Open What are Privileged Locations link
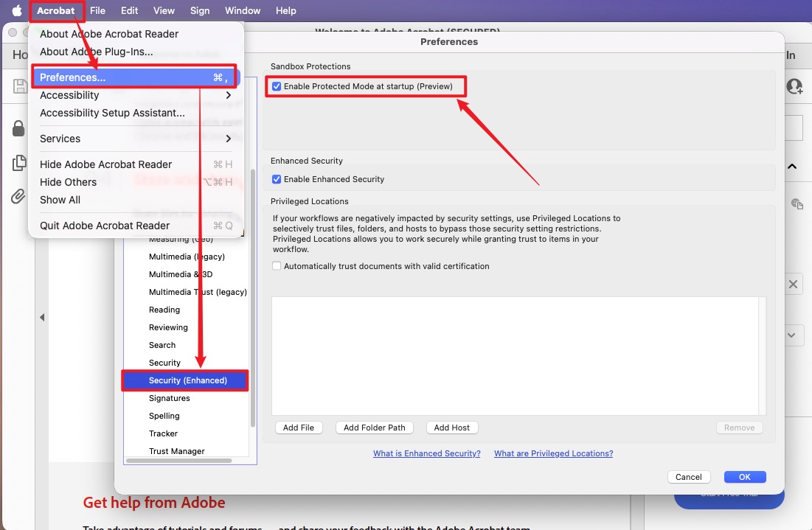This screenshot has height=530, width=812. coord(554,453)
